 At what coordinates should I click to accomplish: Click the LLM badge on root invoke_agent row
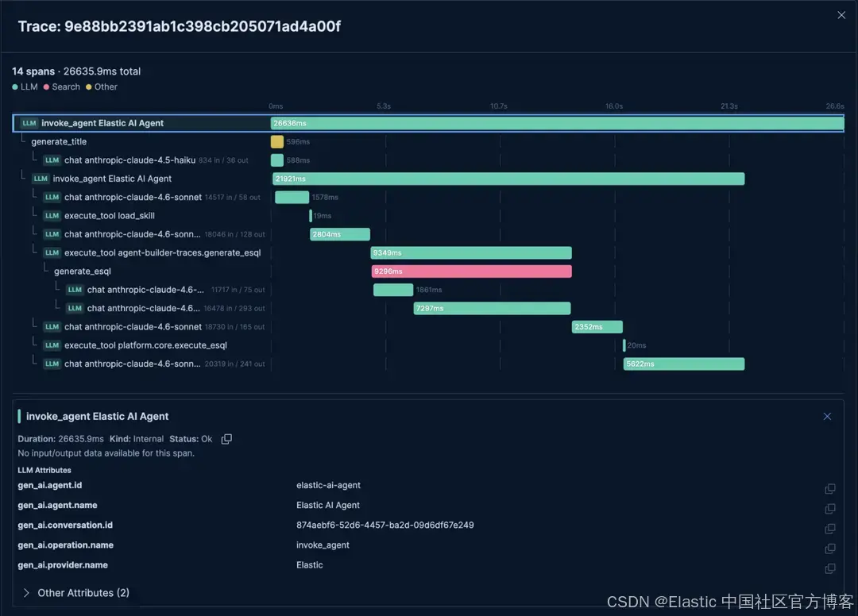pos(29,123)
